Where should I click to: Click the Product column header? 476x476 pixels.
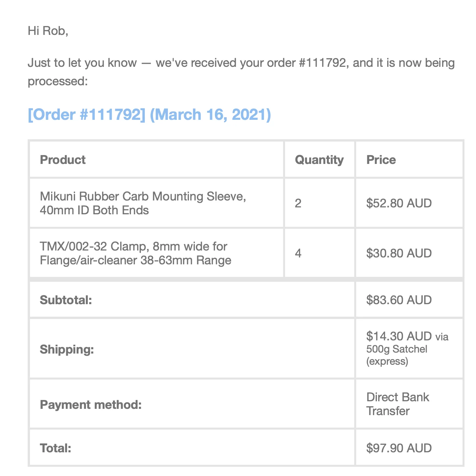click(63, 160)
